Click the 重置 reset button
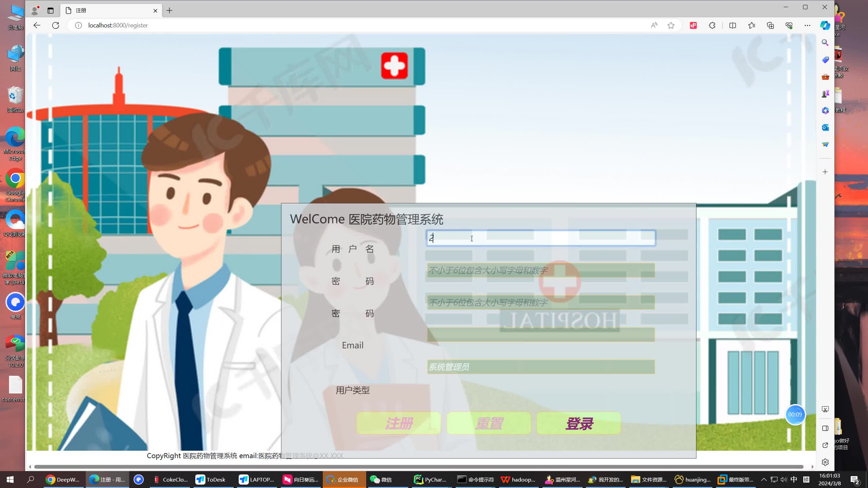The image size is (868, 488). click(x=489, y=423)
